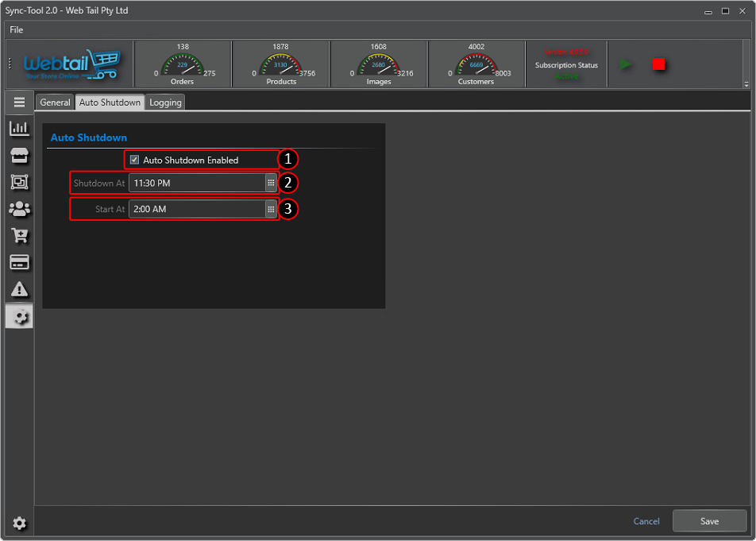Open the shopping cart sidebar icon
Image resolution: width=756 pixels, height=541 pixels.
click(x=19, y=236)
